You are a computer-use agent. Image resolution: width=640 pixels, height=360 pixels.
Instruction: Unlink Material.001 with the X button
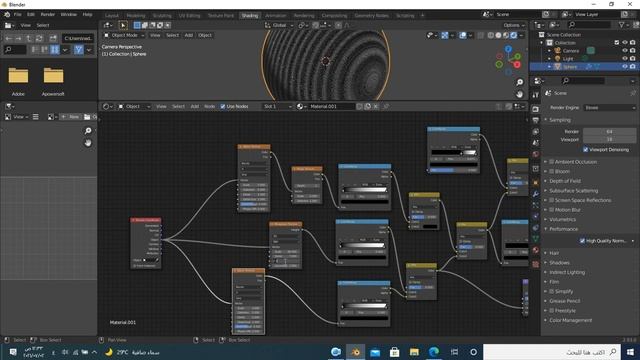pos(376,107)
